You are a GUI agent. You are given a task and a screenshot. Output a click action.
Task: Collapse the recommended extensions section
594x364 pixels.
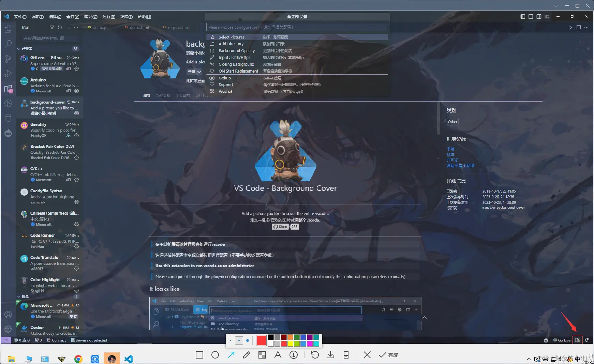point(19,297)
